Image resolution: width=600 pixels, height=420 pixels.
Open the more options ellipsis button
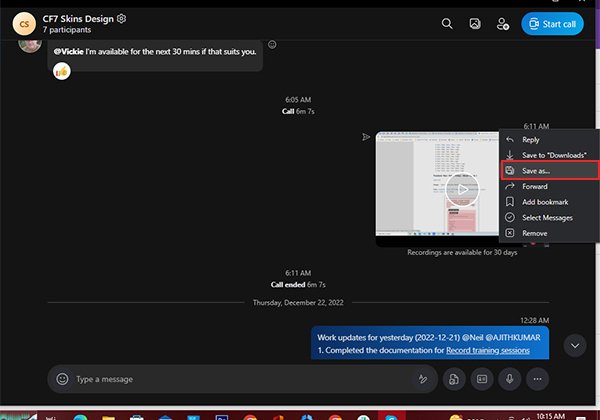pos(538,379)
